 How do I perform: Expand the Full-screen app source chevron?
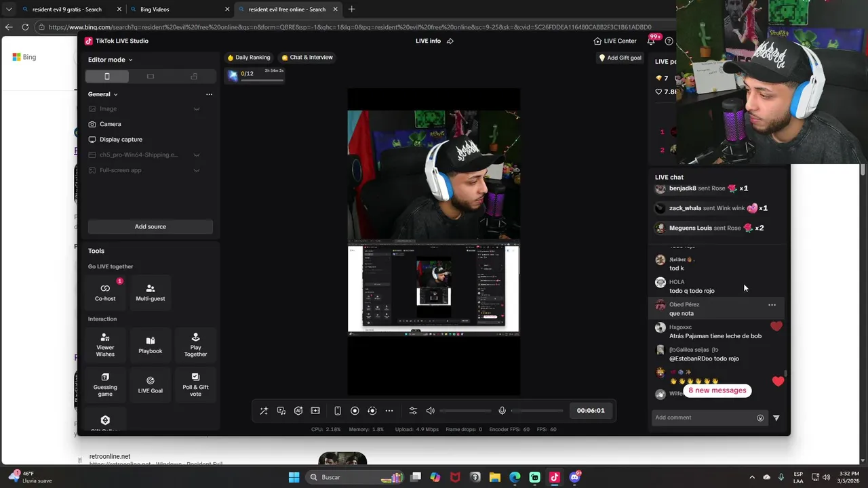(x=197, y=170)
